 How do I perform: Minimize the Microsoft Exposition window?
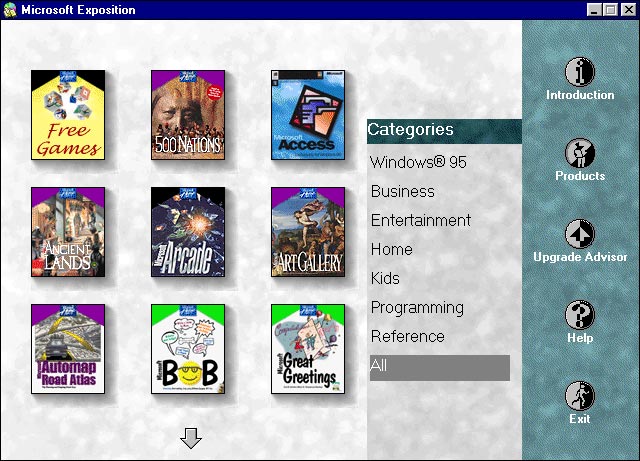[x=594, y=10]
